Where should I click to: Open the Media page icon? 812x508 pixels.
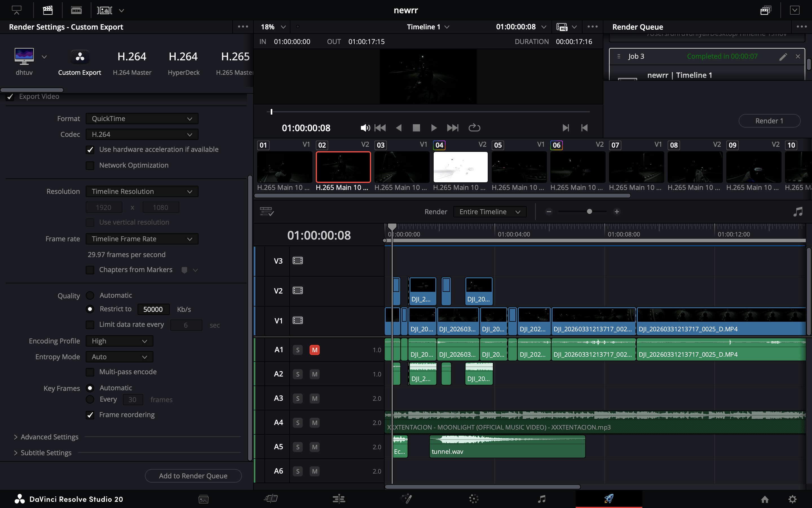[203, 499]
